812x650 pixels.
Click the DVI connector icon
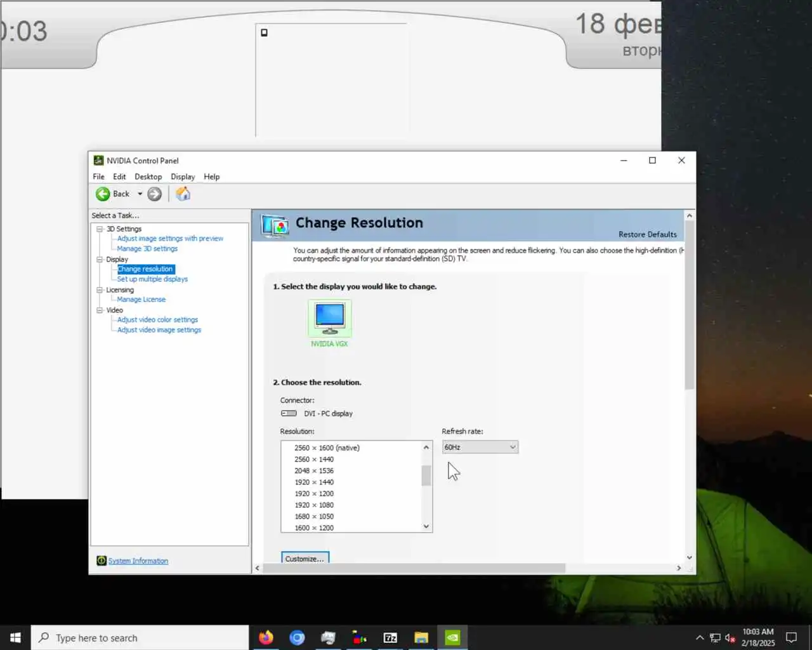pos(289,413)
